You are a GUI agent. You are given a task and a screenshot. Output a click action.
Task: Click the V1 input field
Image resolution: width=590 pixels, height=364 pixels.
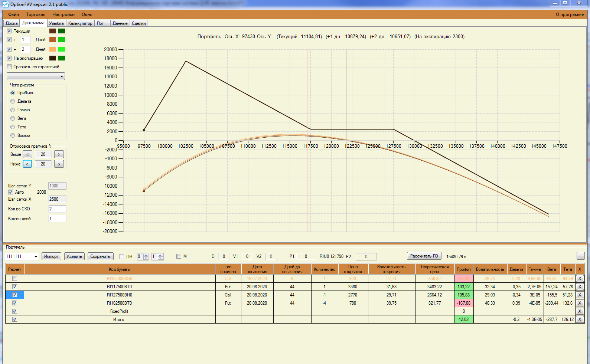coord(247,256)
